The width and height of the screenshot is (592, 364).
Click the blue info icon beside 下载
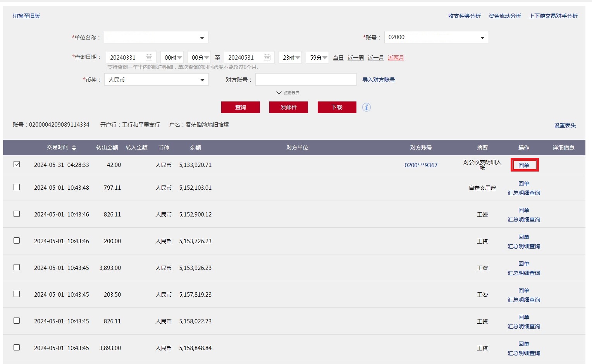[367, 107]
